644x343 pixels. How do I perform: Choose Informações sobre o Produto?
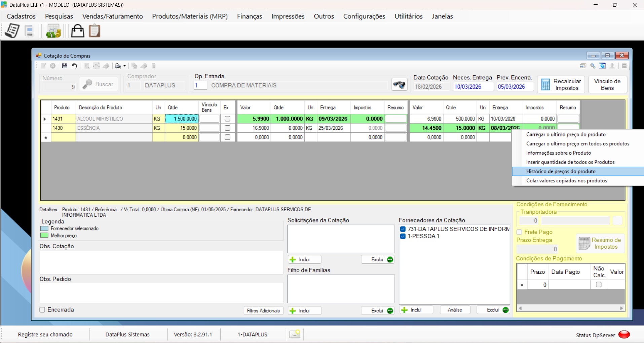pos(577,153)
